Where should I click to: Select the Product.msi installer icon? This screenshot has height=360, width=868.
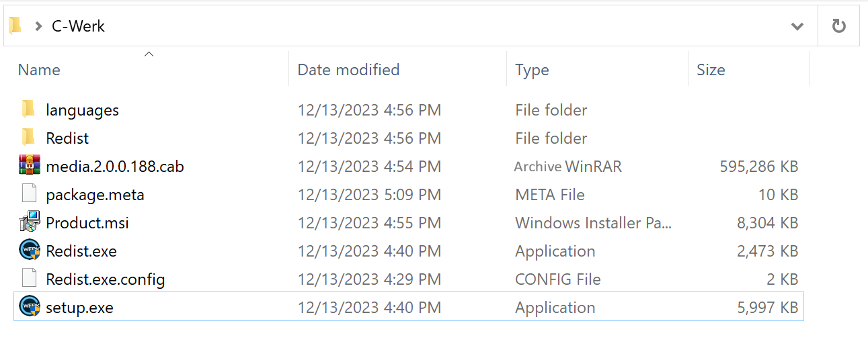(x=29, y=222)
